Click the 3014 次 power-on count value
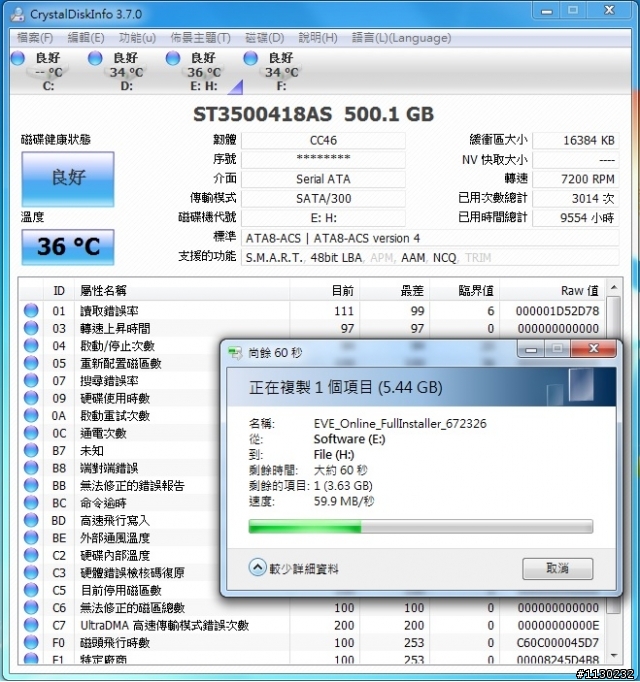The height and width of the screenshot is (682, 640). tap(575, 198)
